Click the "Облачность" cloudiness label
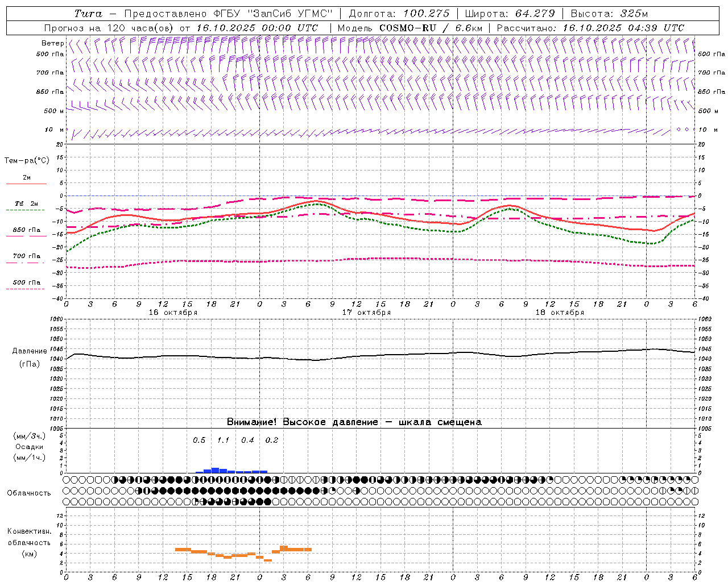 [29, 493]
